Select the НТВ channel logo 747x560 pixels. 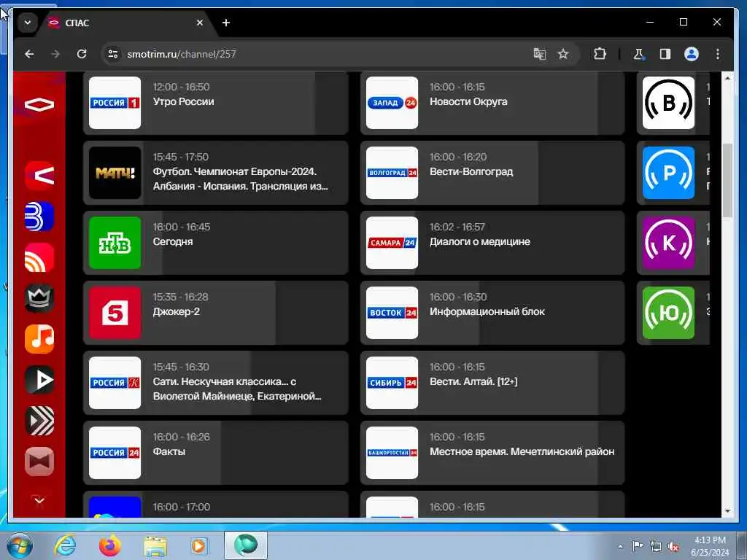(x=115, y=243)
